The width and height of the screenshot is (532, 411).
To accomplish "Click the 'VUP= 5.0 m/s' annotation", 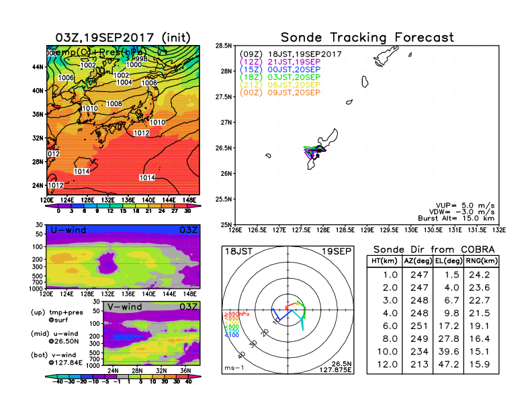I will [465, 205].
